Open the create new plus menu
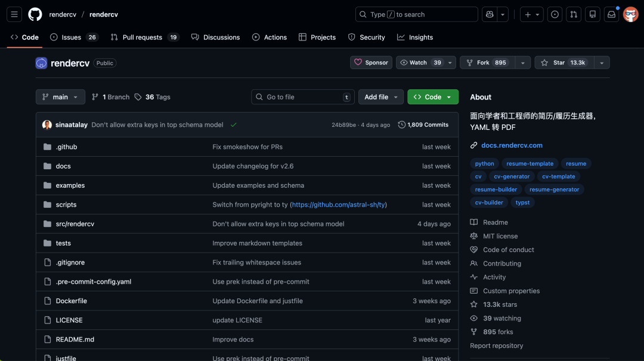Screen dimensions: 644x361 tap(532, 14)
